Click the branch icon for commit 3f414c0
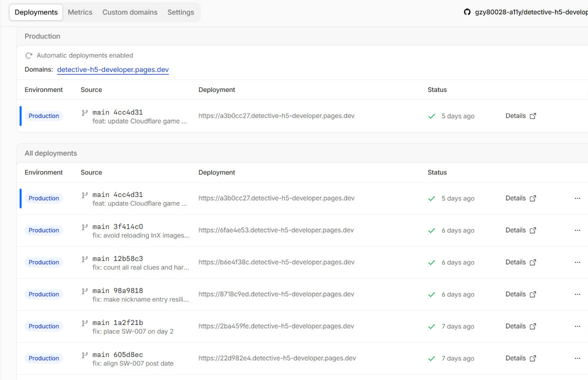 tap(85, 227)
